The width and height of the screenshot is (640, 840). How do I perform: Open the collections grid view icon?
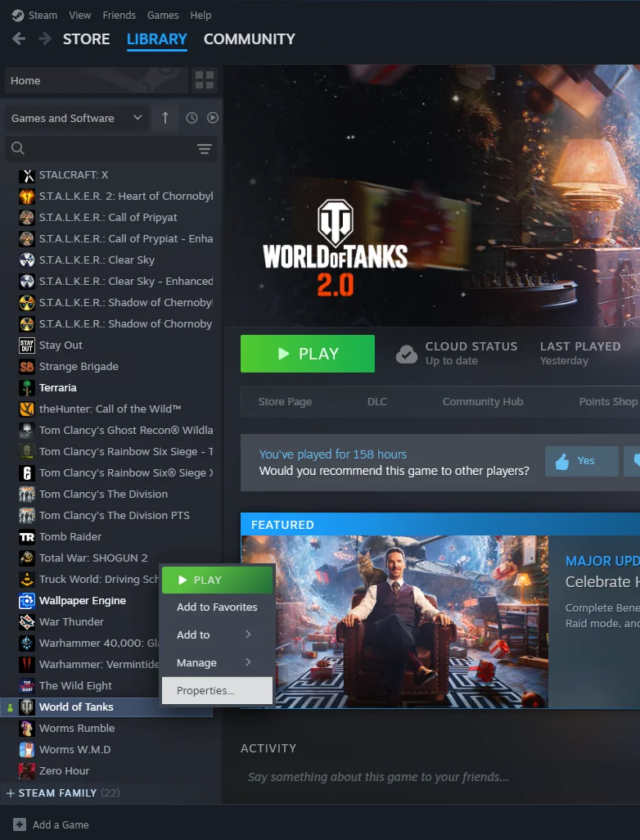[204, 80]
